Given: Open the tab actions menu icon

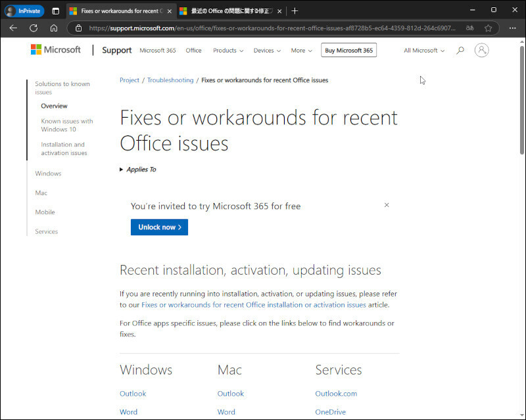Looking at the screenshot, I should tap(56, 11).
